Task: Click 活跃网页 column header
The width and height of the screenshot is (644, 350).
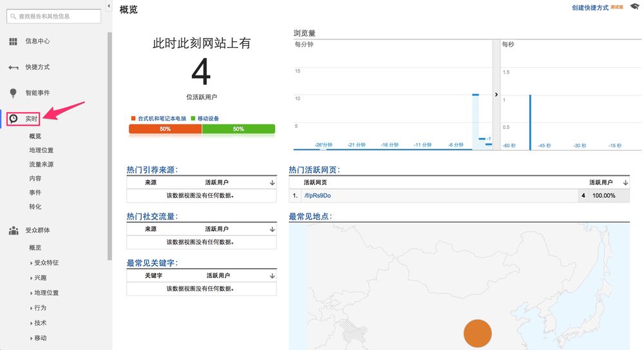Action: coord(315,182)
